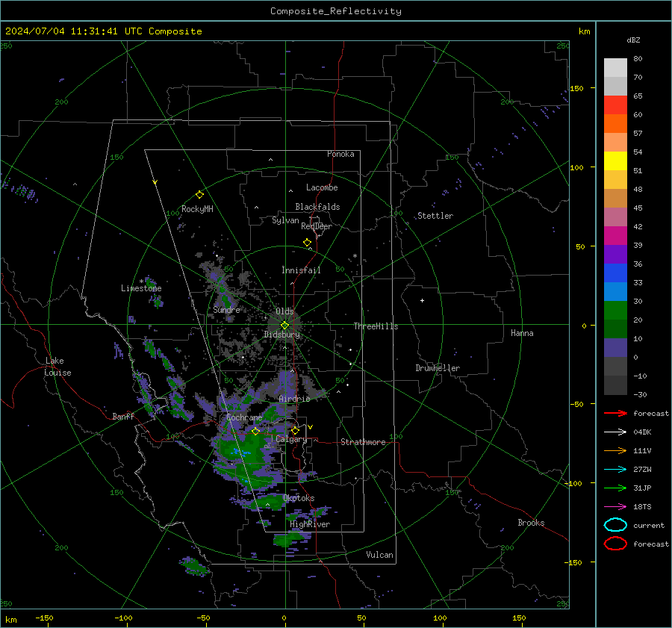Click the Airdrie city label

(x=294, y=399)
